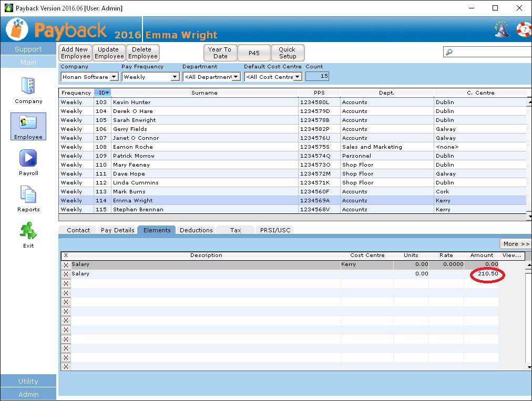532x401 pixels.
Task: Click the Add New Employee button
Action: click(x=75, y=53)
